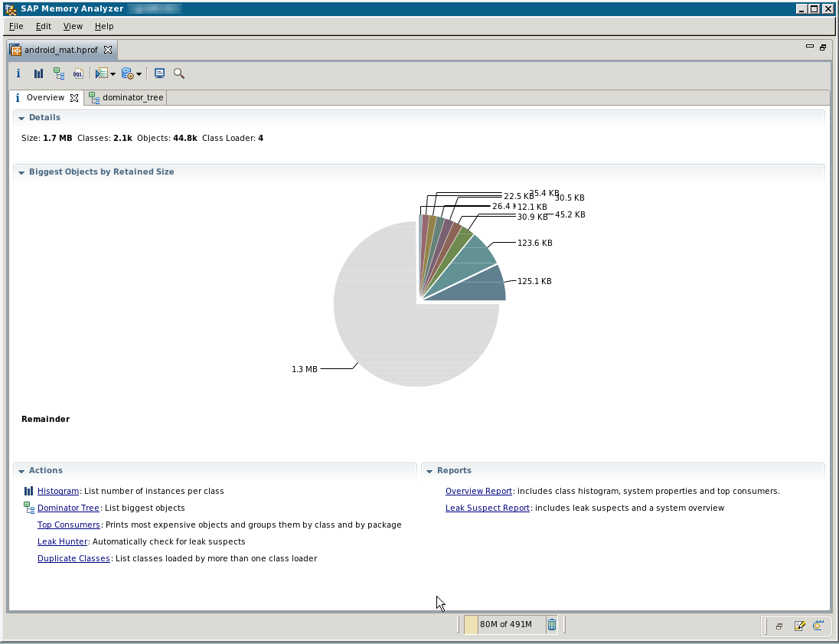Screen dimensions: 839x644
Task: Open the Edit menu
Action: [44, 26]
